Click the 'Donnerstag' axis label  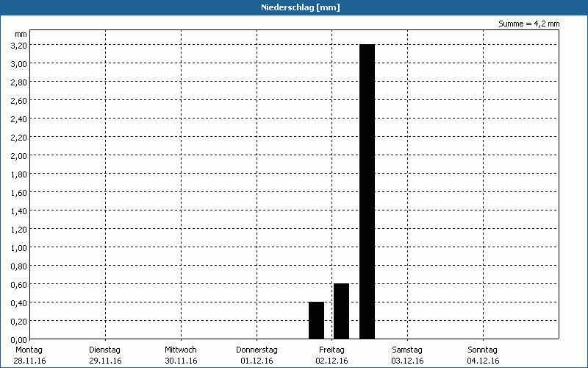[257, 350]
